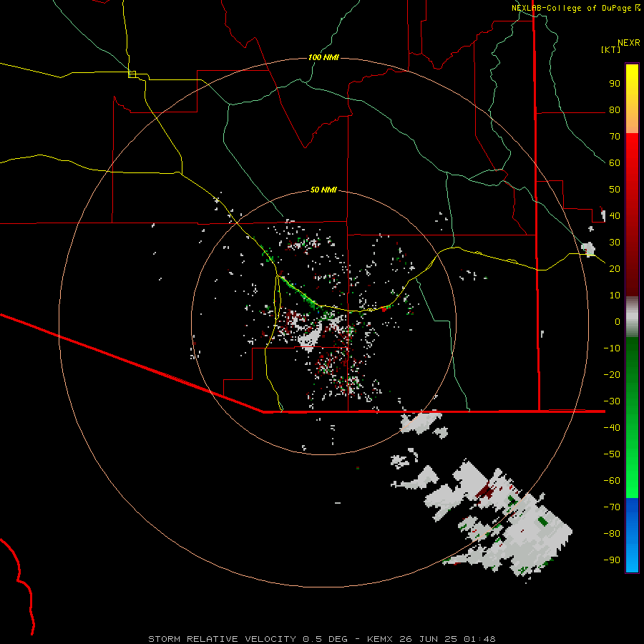
Task: Click the -10 value on velocity scale
Action: [612, 348]
